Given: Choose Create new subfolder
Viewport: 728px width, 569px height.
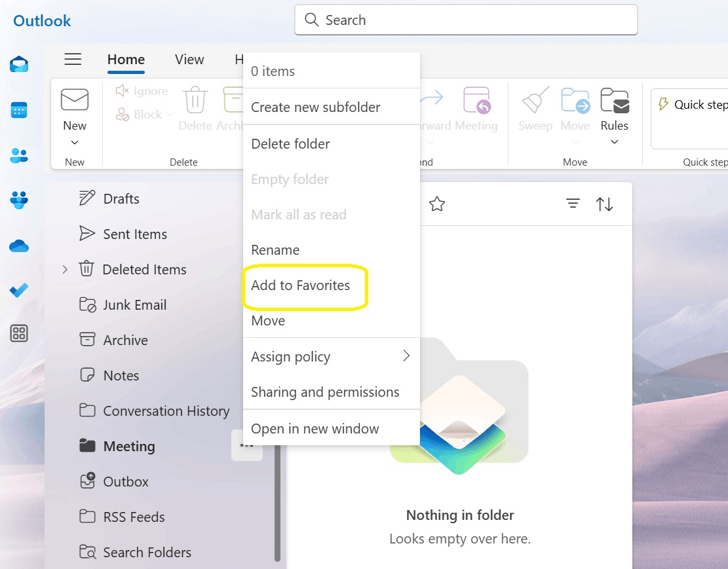Looking at the screenshot, I should click(x=315, y=107).
